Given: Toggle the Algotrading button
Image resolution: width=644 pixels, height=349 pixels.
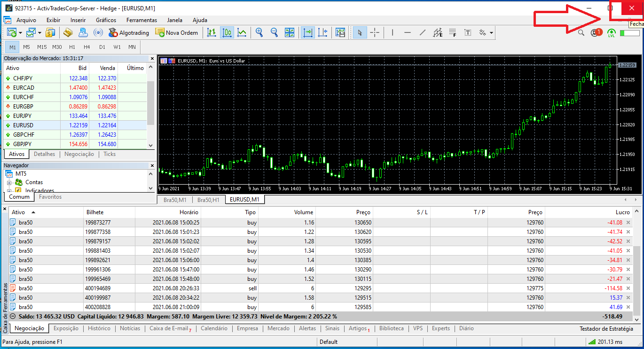Looking at the screenshot, I should (128, 32).
